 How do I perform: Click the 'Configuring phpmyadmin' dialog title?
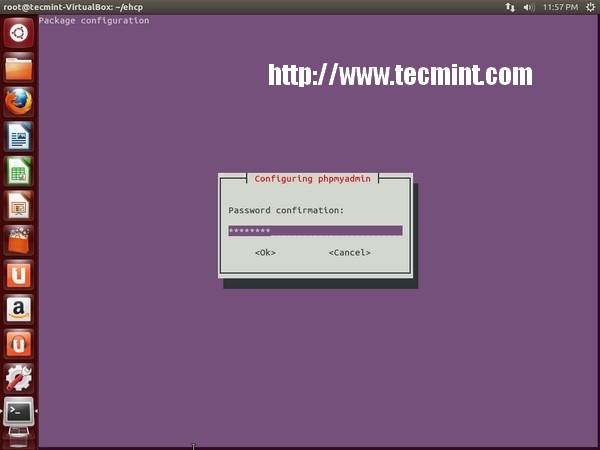coord(313,179)
